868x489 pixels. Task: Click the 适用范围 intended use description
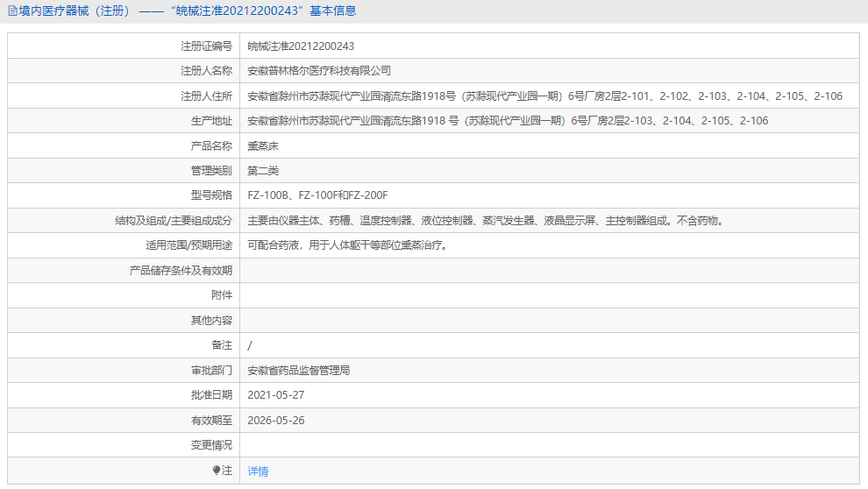click(x=348, y=245)
